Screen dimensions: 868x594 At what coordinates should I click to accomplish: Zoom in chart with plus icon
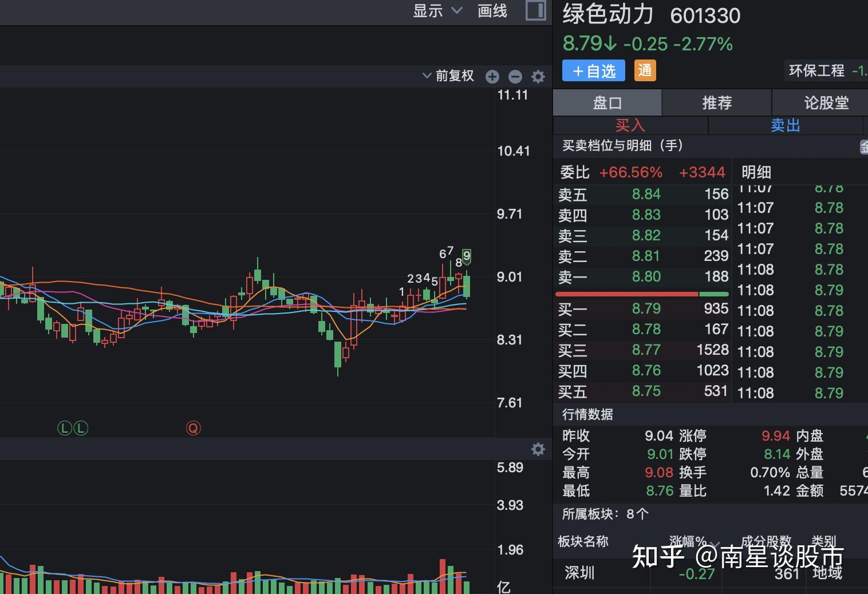click(x=492, y=77)
